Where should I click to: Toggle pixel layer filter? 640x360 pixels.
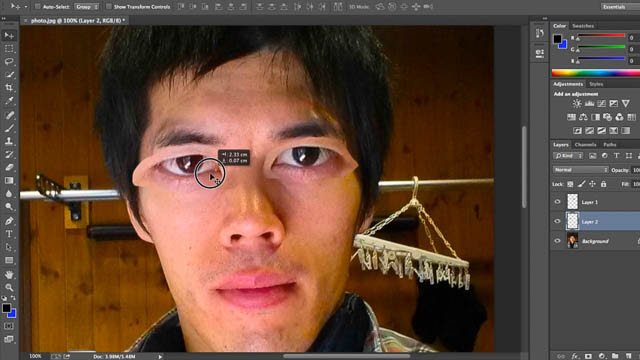coord(593,156)
